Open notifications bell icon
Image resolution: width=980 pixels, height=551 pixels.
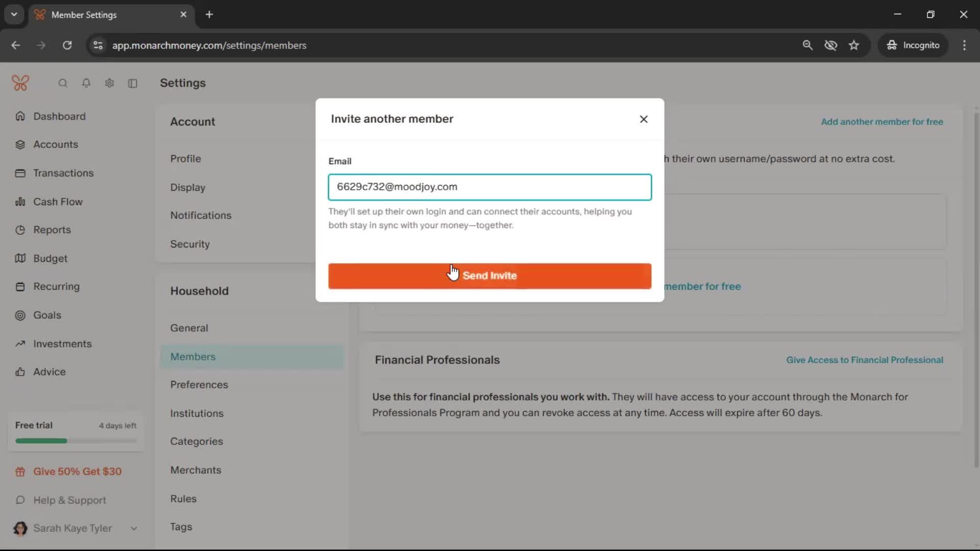[86, 83]
